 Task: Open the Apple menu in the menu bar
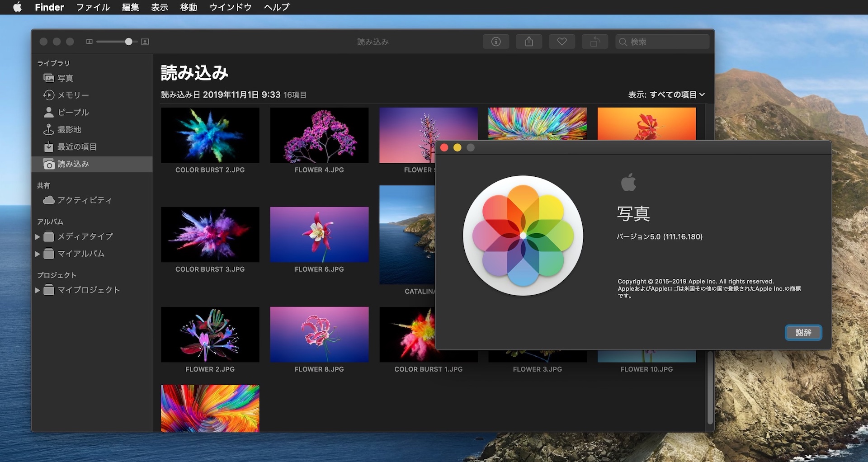tap(17, 7)
